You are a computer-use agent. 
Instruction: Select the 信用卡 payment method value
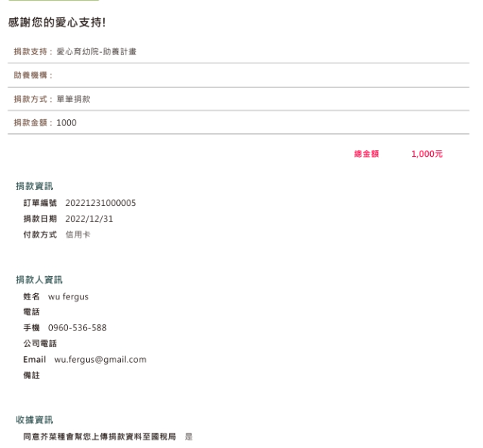[77, 235]
